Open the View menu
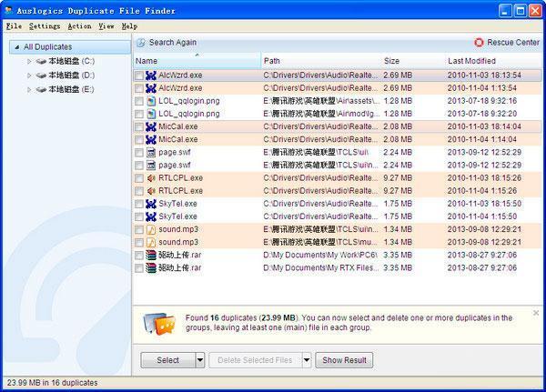This screenshot has height=392, width=546. click(x=106, y=26)
